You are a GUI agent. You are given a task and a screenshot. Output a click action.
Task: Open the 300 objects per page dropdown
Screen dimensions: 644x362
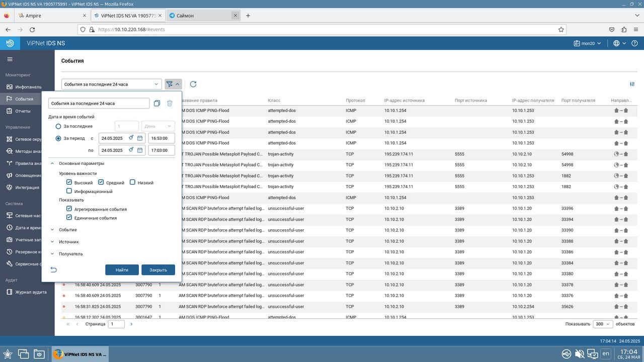(603, 324)
